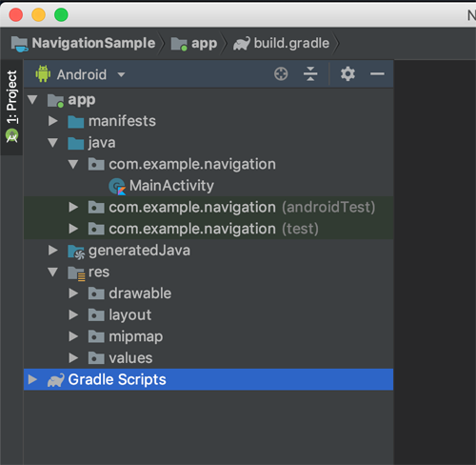Click the locate target crosshair icon
The height and width of the screenshot is (465, 476).
281,74
